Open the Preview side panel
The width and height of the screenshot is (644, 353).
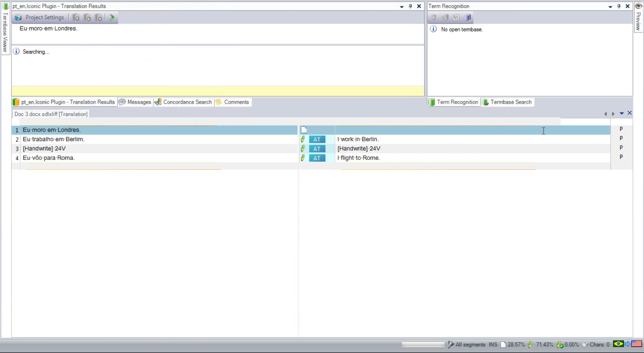point(638,17)
